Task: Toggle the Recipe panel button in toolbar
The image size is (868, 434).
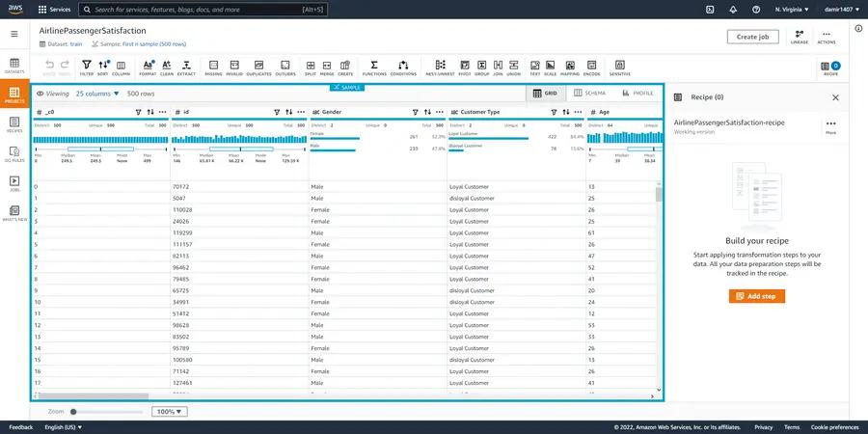Action: click(830, 68)
